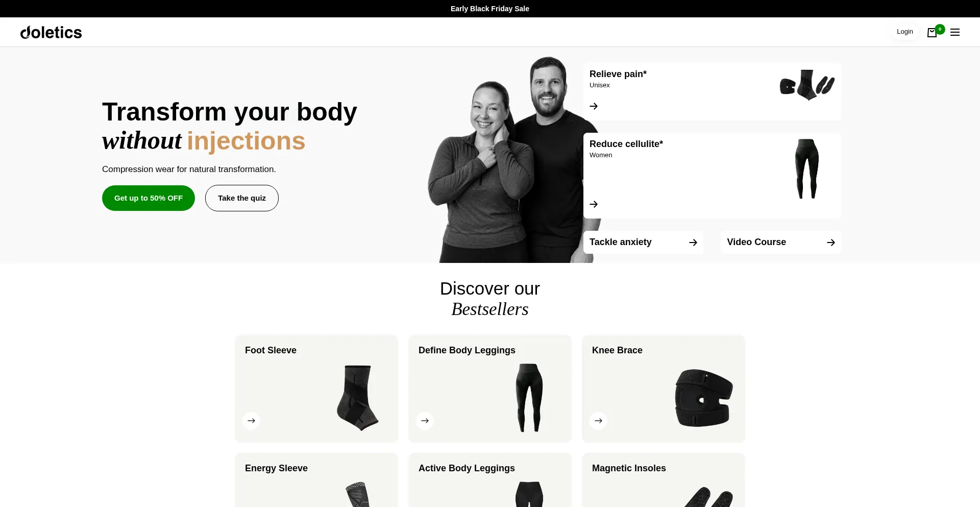Open the shopping cart icon
The height and width of the screenshot is (507, 980).
click(x=932, y=32)
